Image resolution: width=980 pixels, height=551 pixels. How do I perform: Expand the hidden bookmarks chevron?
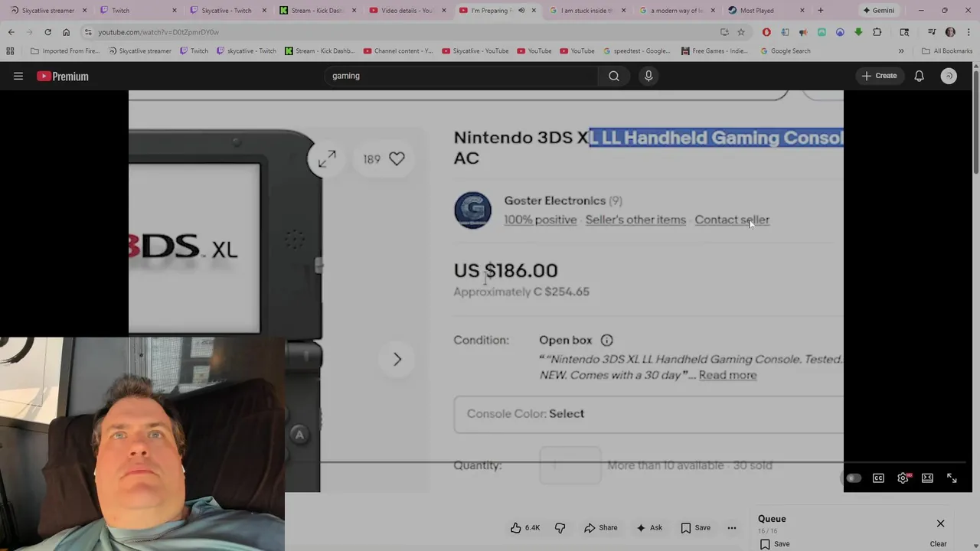[900, 51]
